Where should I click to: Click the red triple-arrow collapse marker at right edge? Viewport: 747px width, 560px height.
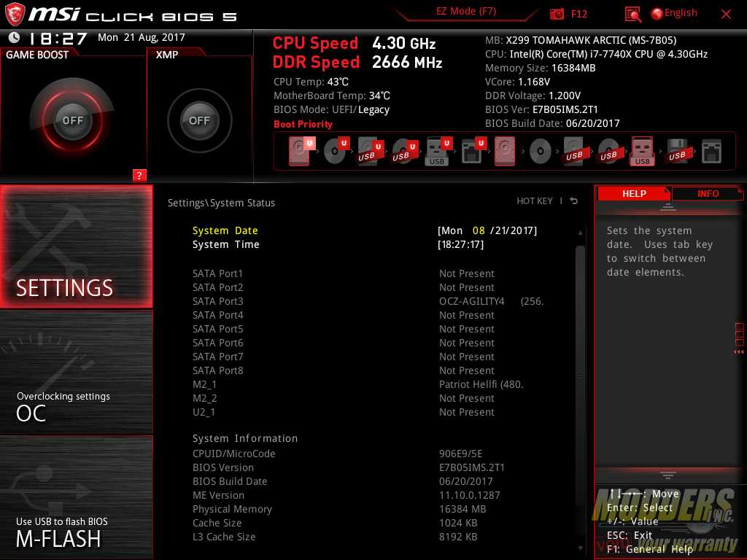[738, 352]
